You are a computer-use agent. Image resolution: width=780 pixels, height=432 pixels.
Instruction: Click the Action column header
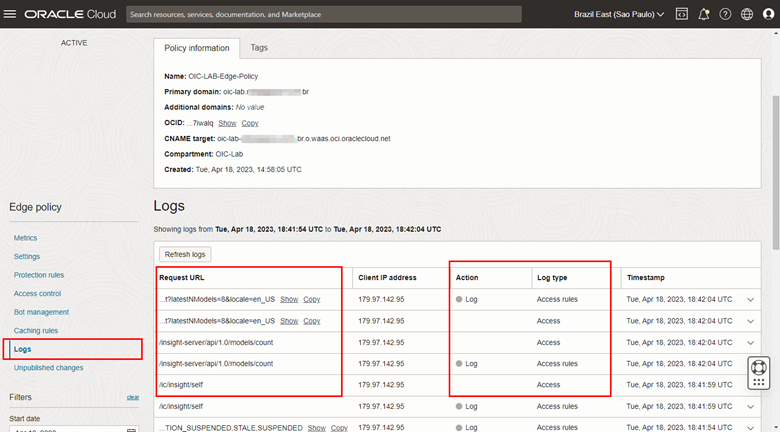(467, 278)
